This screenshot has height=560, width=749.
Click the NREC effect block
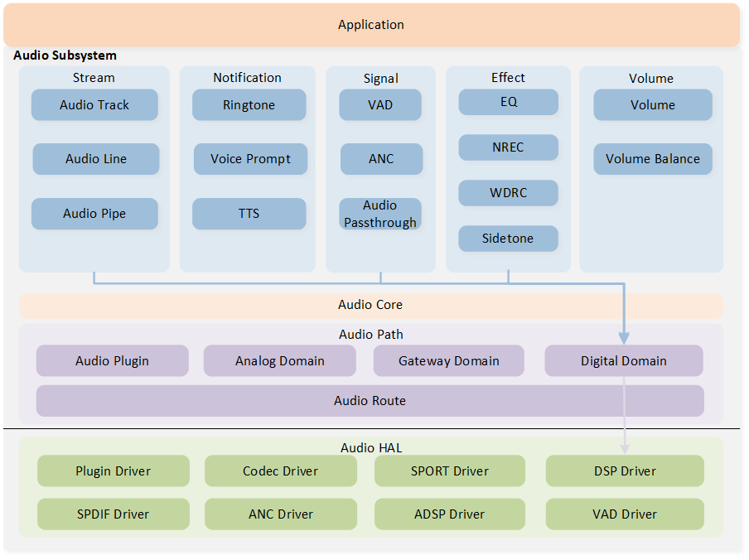(x=508, y=147)
